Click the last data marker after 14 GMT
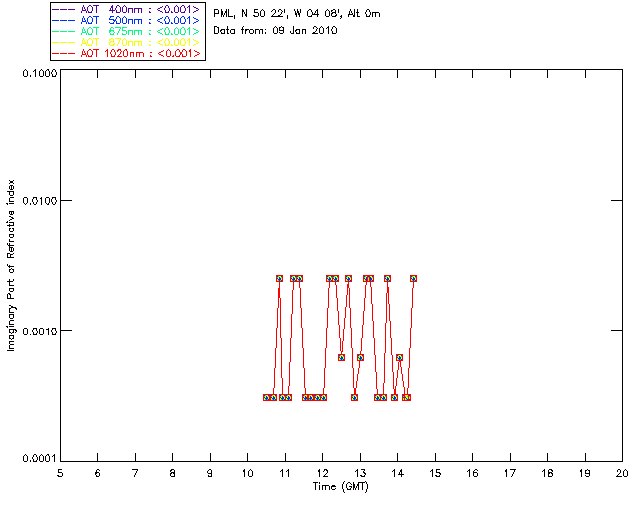 (x=413, y=278)
